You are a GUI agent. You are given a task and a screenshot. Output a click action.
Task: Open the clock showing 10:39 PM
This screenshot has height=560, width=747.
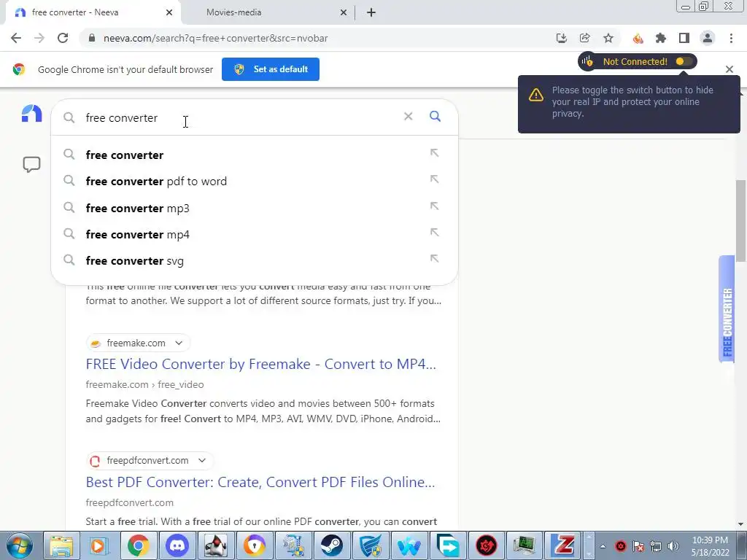(x=710, y=546)
